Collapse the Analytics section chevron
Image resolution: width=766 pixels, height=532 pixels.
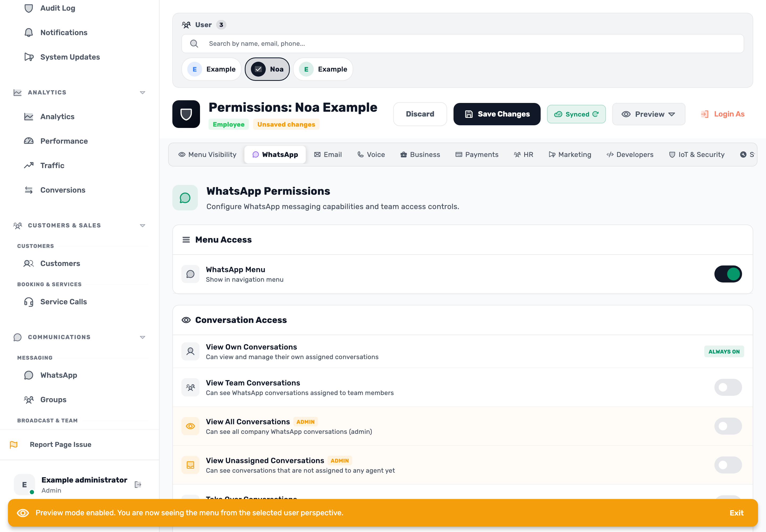(142, 92)
